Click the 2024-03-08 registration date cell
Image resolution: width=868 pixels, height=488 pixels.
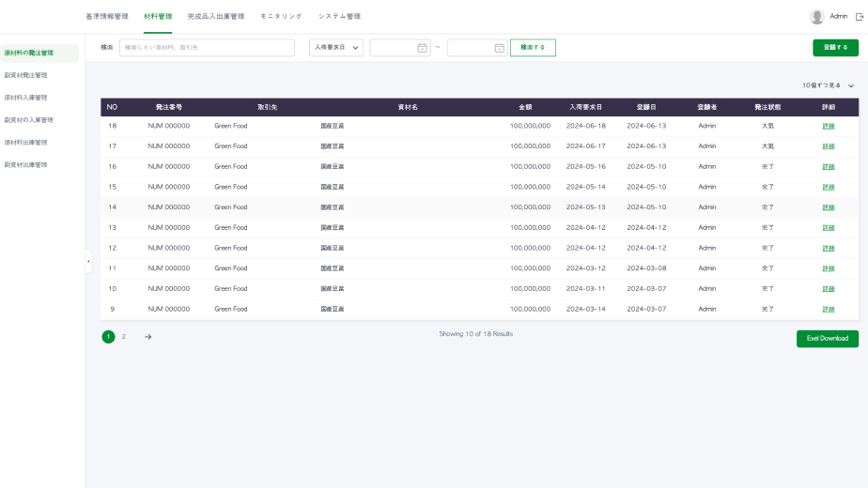click(646, 268)
